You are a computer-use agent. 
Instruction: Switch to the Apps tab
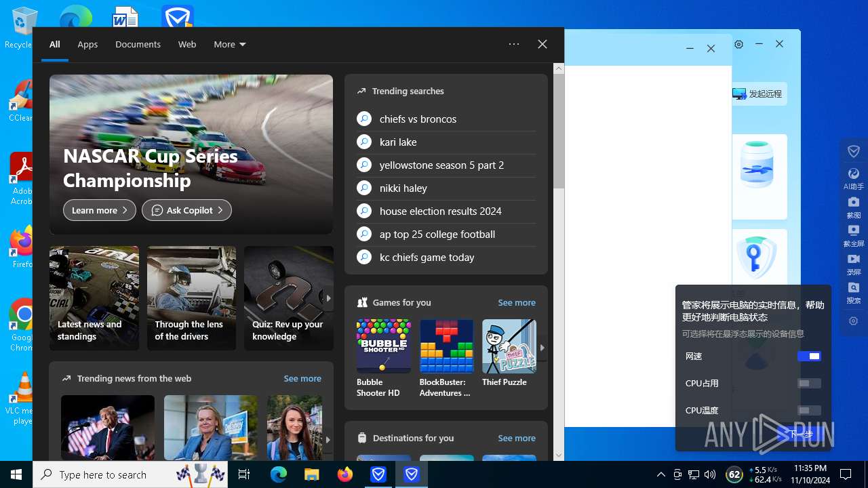pos(87,44)
